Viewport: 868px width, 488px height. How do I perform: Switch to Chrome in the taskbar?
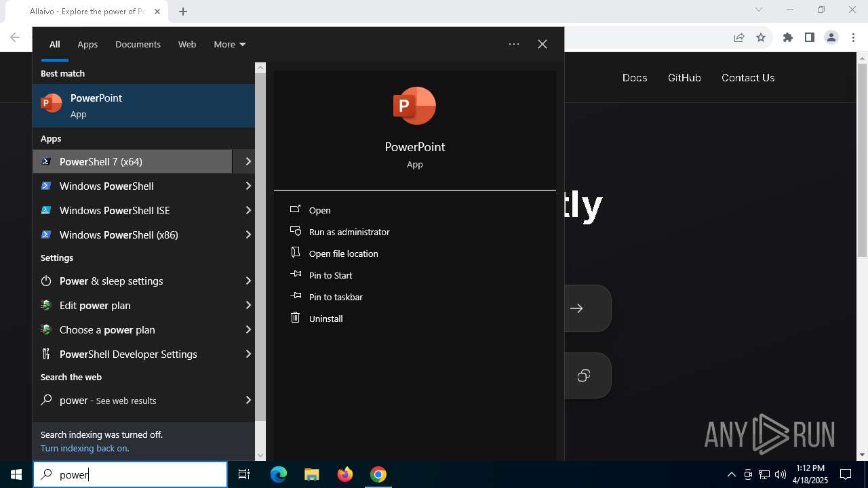(x=378, y=474)
